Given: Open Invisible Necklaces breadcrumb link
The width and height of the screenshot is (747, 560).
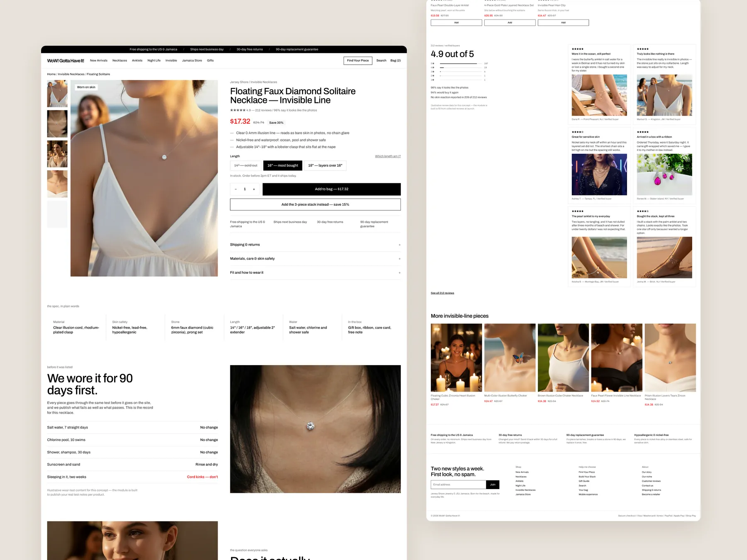Looking at the screenshot, I should tap(71, 74).
